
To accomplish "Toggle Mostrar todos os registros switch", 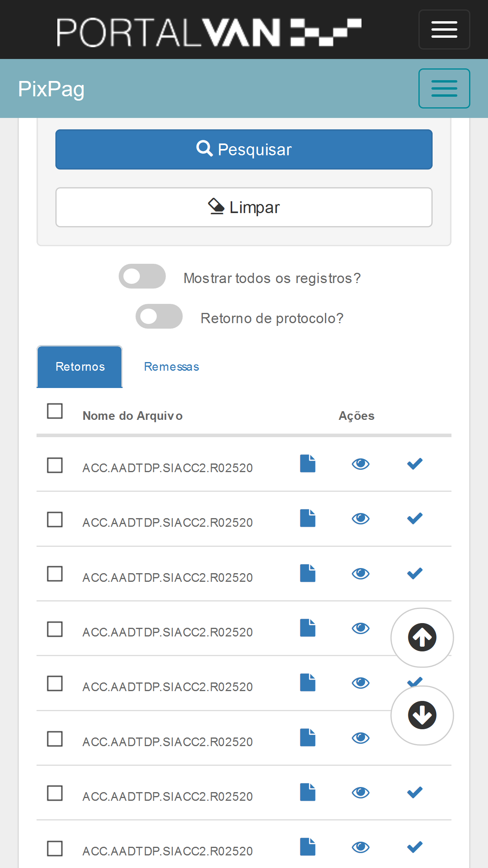I will click(x=142, y=276).
